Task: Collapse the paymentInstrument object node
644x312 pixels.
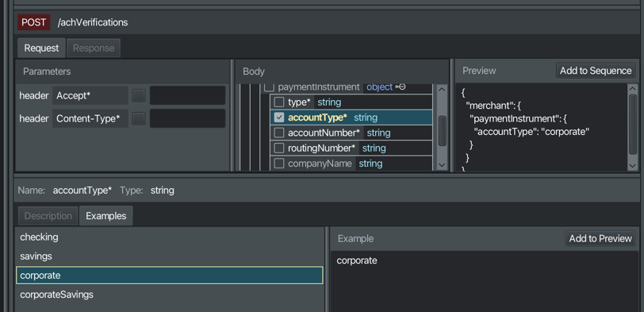Action: click(401, 87)
